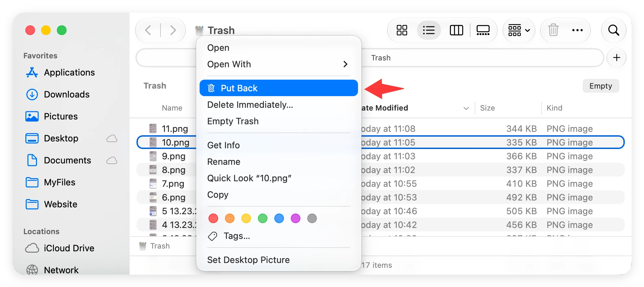Choose Set Desktop Picture
This screenshot has height=287, width=644.
278,260
